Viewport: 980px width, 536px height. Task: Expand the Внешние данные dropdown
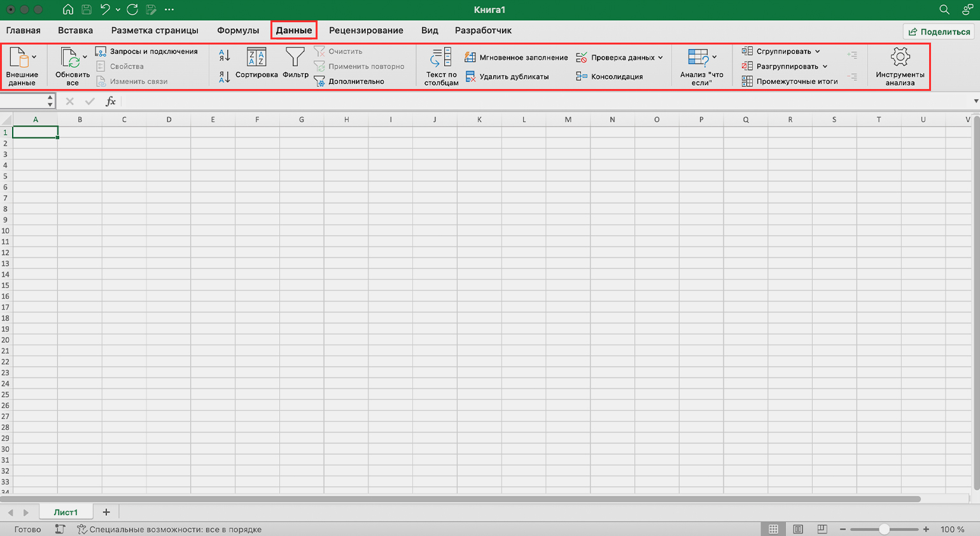point(34,57)
